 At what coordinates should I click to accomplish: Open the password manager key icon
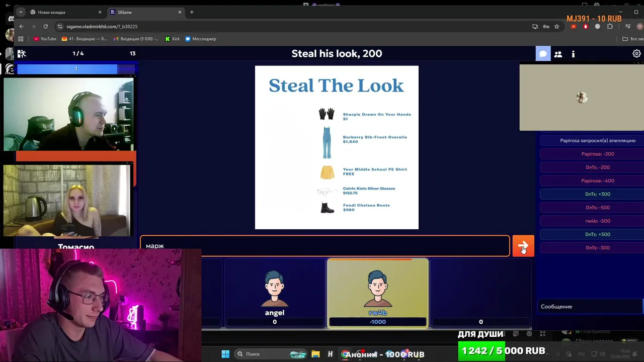546,26
